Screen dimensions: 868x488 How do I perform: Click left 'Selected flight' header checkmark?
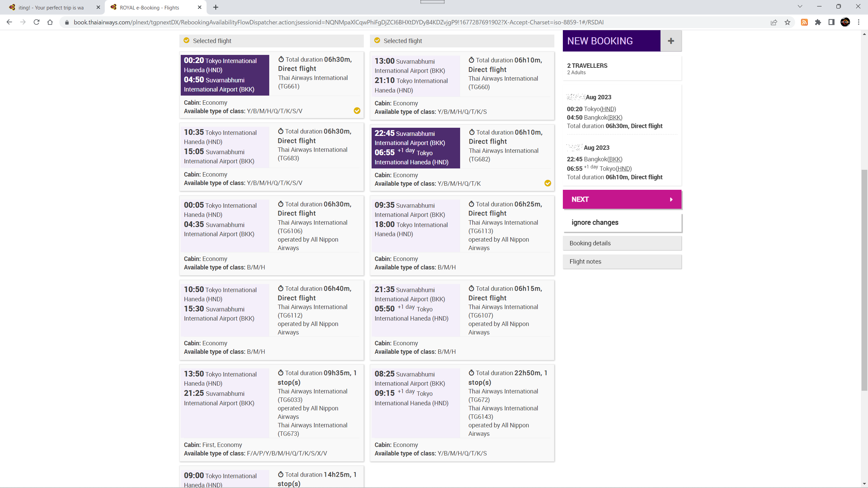coord(186,40)
